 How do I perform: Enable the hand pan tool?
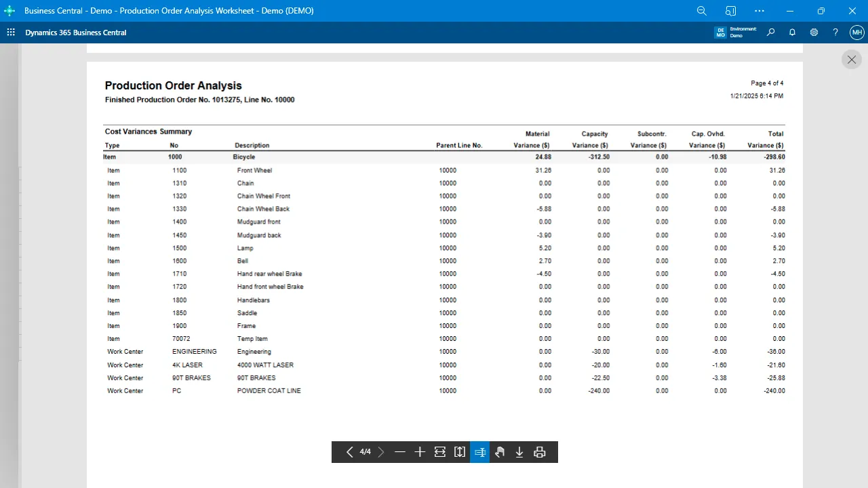pyautogui.click(x=500, y=452)
